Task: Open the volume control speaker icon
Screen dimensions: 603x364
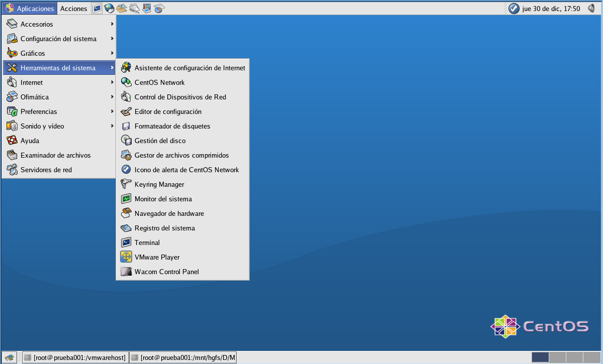Action: (591, 9)
